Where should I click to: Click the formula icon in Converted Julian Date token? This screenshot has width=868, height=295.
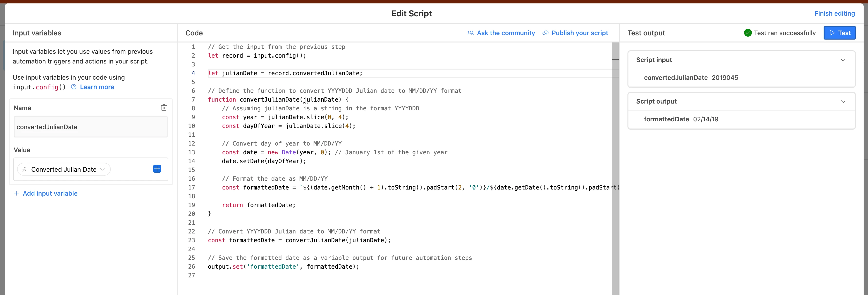point(25,169)
